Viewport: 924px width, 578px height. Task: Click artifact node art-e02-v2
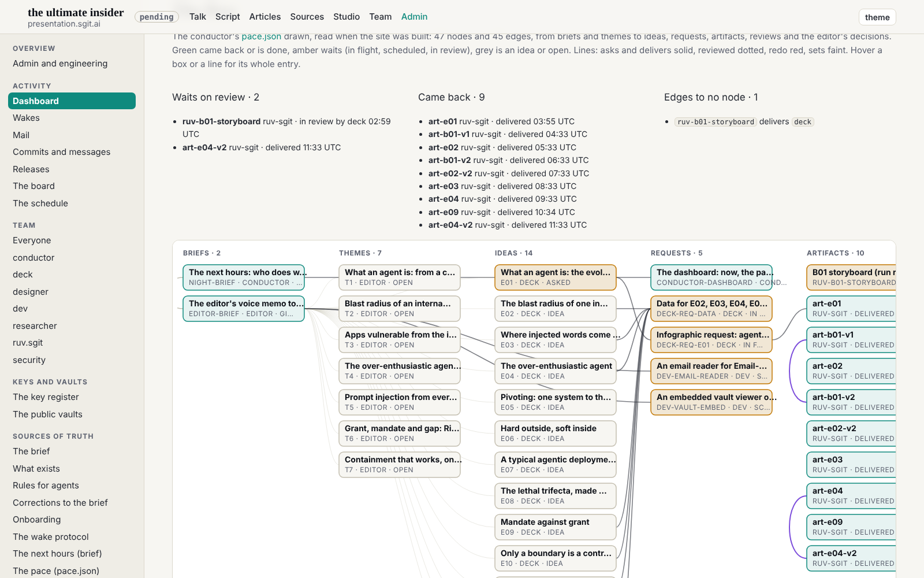coord(851,433)
